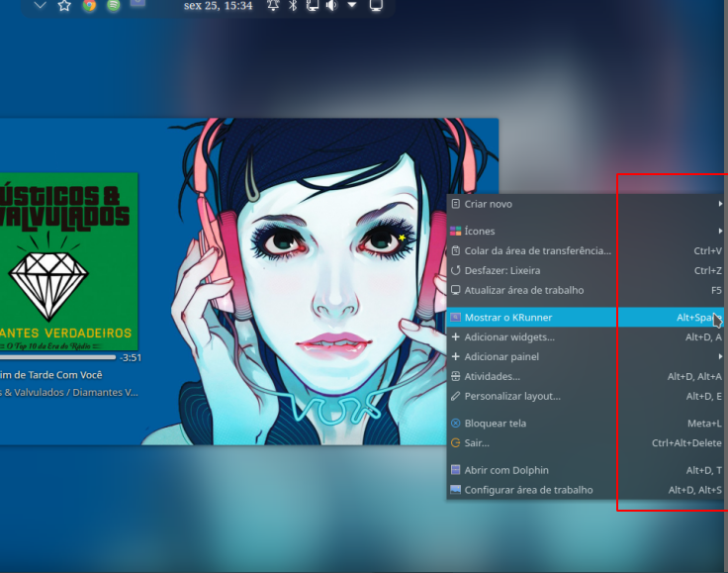This screenshot has width=728, height=573.
Task: Click the artist line Valvulados / Diamantes V...
Action: pyautogui.click(x=68, y=392)
